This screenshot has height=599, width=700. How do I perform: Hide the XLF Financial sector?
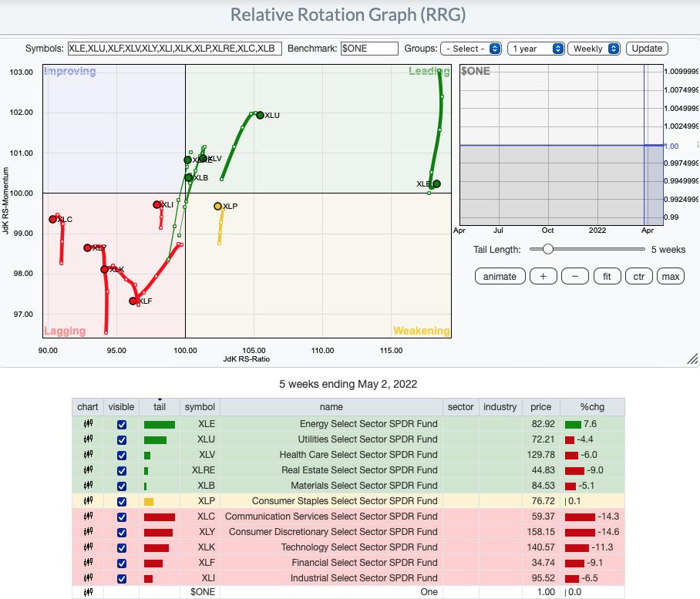point(121,563)
